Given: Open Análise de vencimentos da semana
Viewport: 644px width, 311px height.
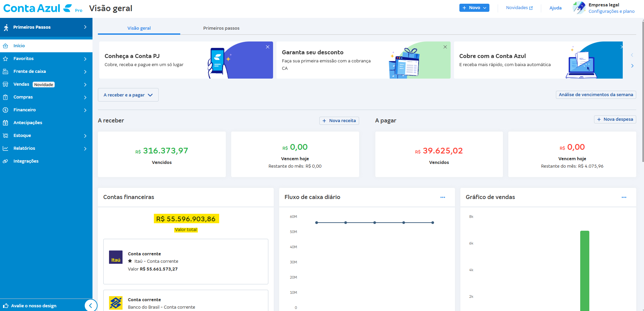Looking at the screenshot, I should [596, 95].
